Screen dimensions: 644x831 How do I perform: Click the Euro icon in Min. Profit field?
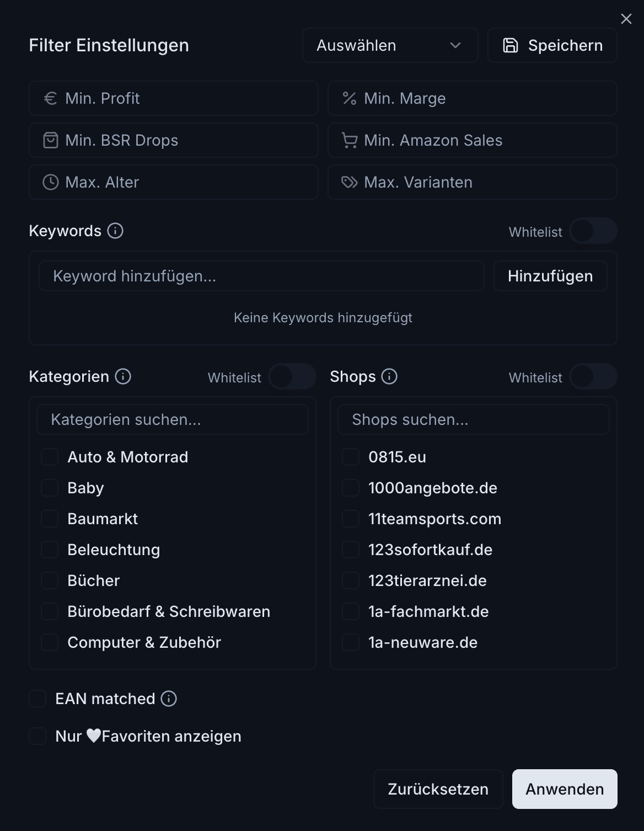(x=50, y=98)
